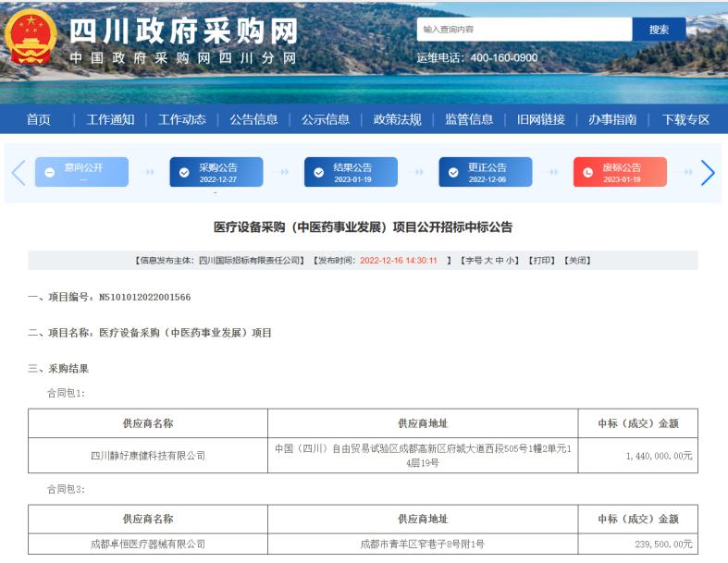The image size is (728, 563).
Task: Click publish time 2022-12-16 14:30:11
Action: tap(399, 261)
